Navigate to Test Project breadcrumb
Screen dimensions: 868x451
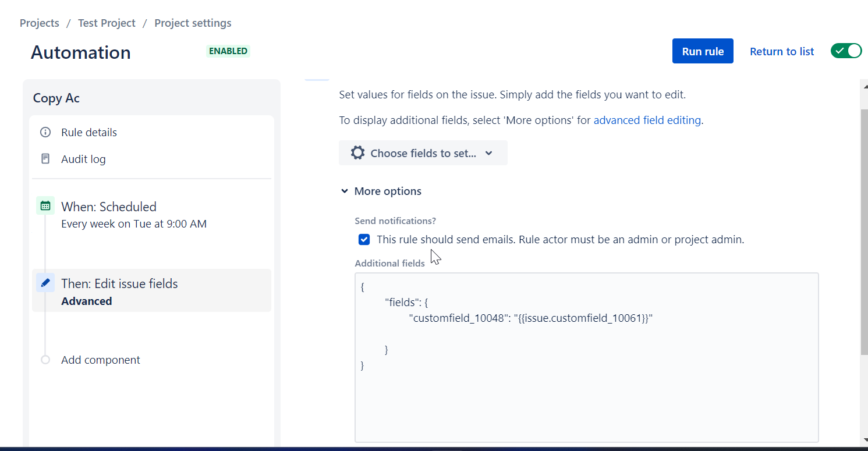107,23
